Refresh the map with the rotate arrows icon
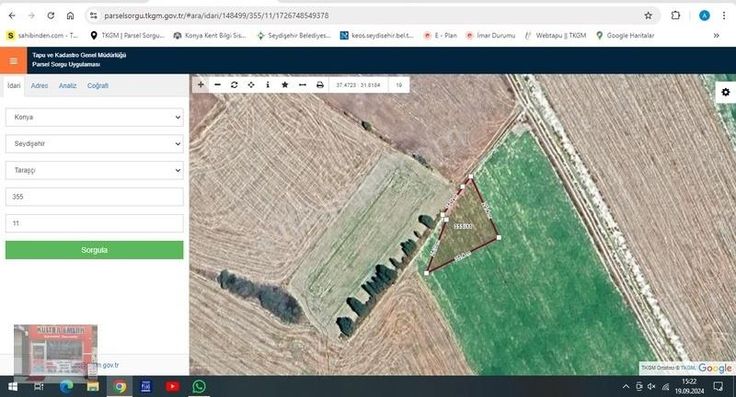The image size is (736, 397). (234, 84)
